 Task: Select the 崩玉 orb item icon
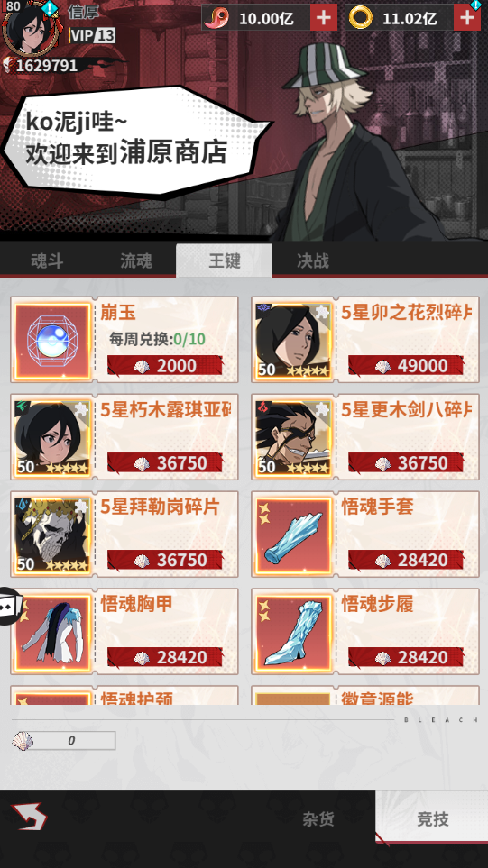pos(52,340)
